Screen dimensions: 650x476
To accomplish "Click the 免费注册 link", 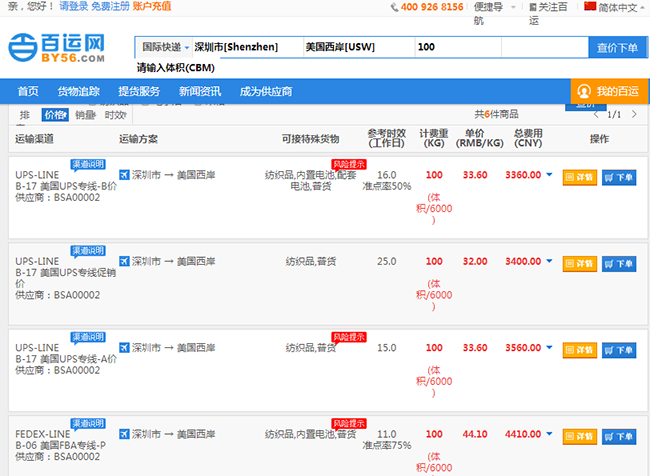I will click(x=110, y=7).
